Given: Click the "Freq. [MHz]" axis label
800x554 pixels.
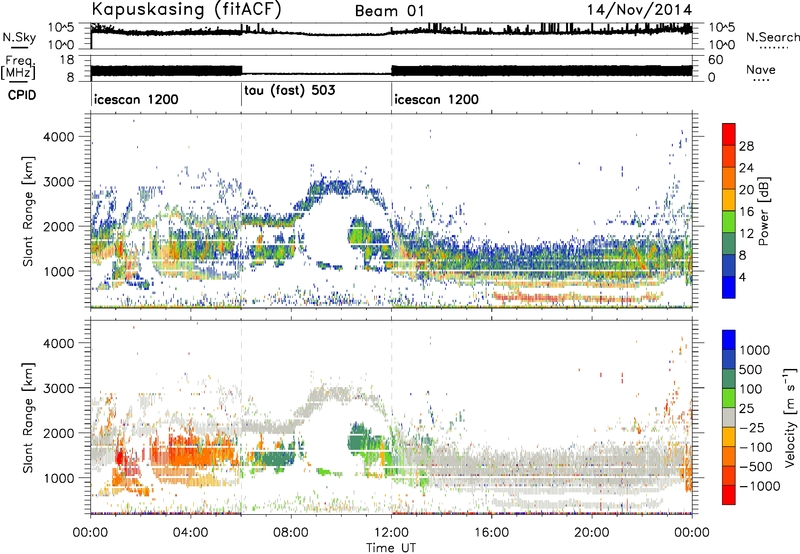Looking at the screenshot, I should point(18,68).
